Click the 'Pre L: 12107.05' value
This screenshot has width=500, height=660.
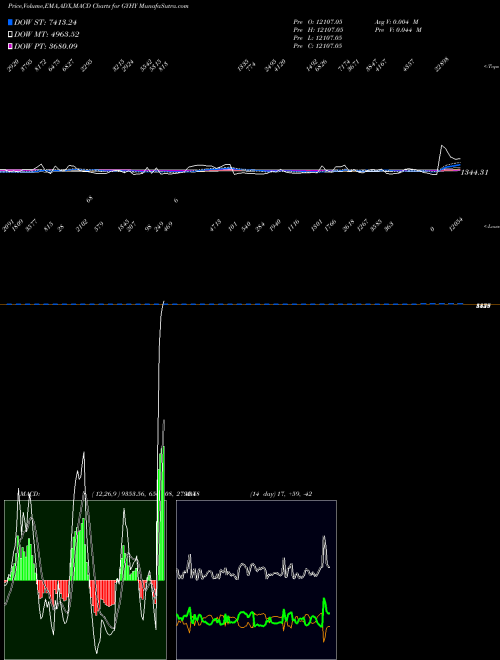[318, 38]
